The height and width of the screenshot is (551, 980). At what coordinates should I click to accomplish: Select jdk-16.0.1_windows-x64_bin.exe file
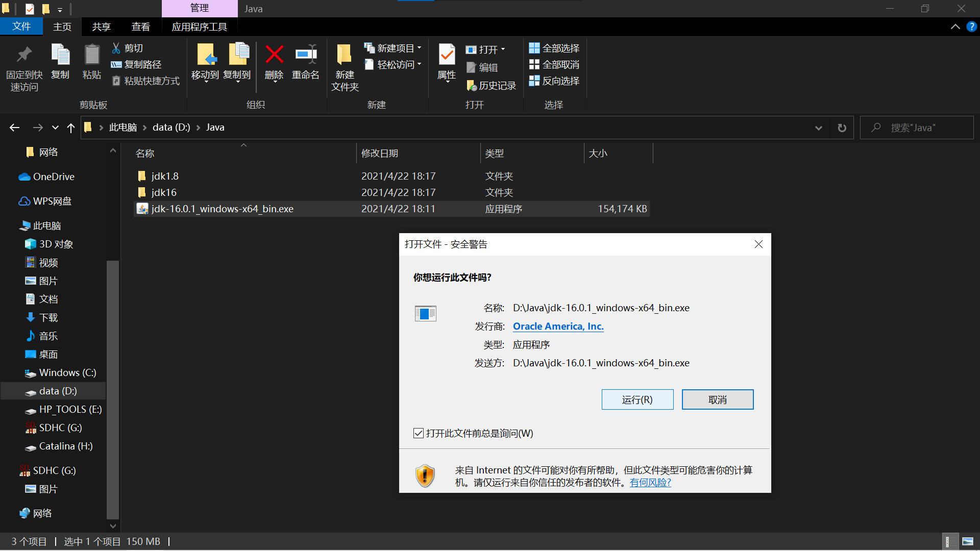391,209
